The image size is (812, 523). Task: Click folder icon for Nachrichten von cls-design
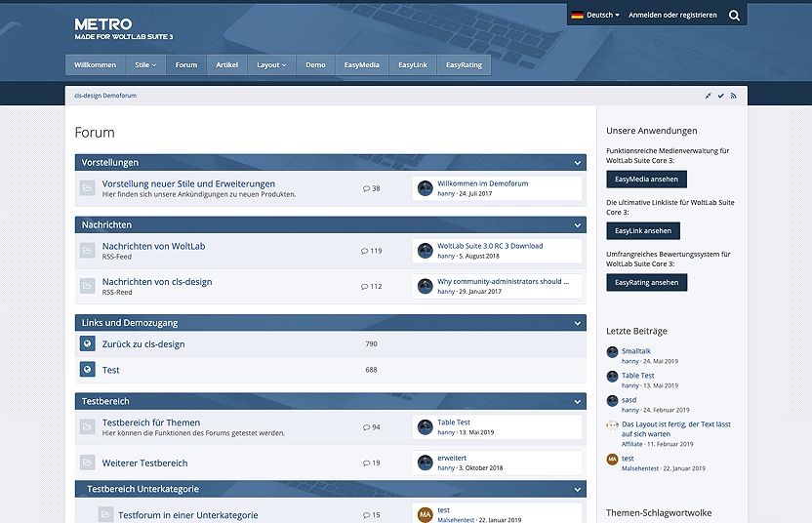pyautogui.click(x=88, y=286)
